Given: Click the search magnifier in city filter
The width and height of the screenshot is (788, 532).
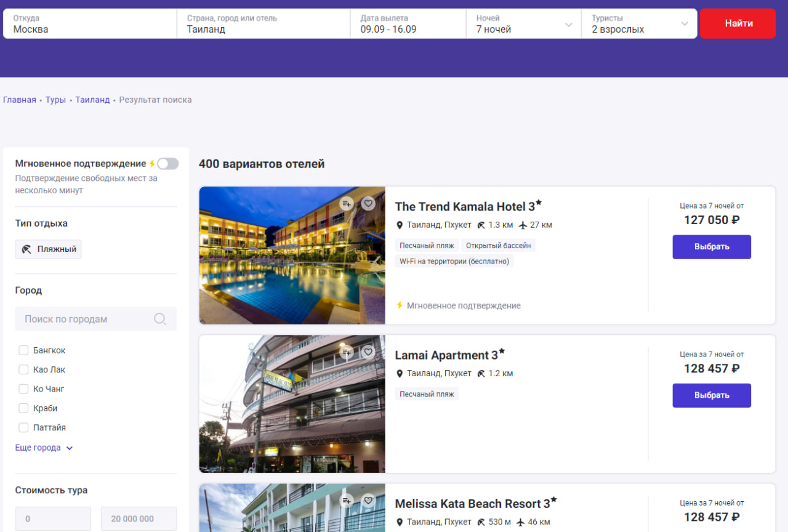Looking at the screenshot, I should point(159,319).
